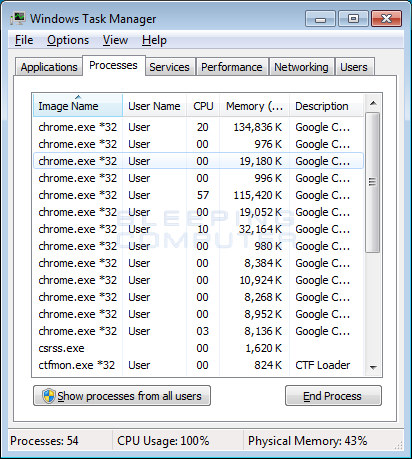The width and height of the screenshot is (412, 459).
Task: Go to the Performance tab
Action: (232, 67)
